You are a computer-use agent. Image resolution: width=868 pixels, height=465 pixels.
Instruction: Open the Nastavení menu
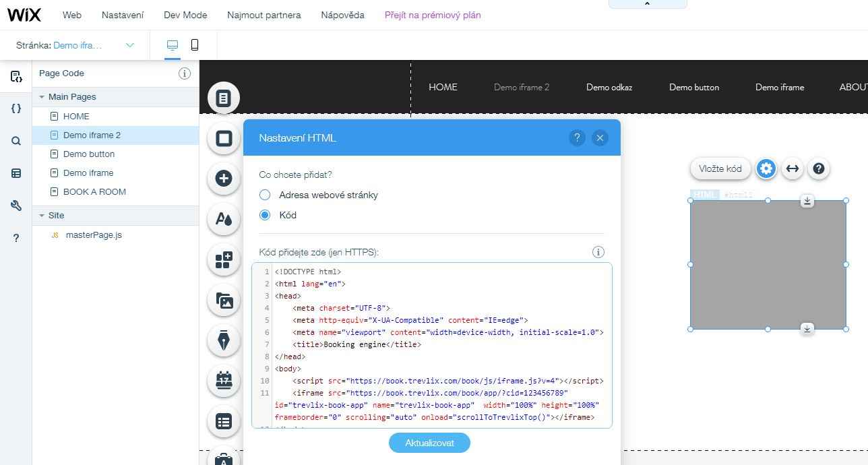click(x=123, y=15)
